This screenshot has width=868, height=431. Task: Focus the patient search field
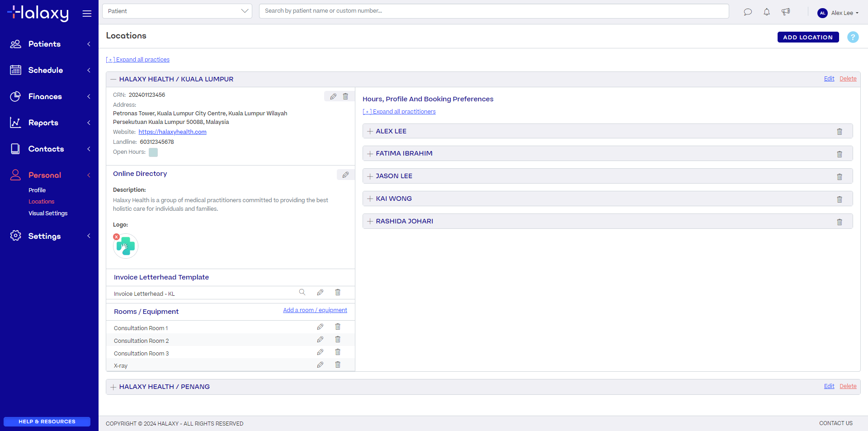[494, 11]
